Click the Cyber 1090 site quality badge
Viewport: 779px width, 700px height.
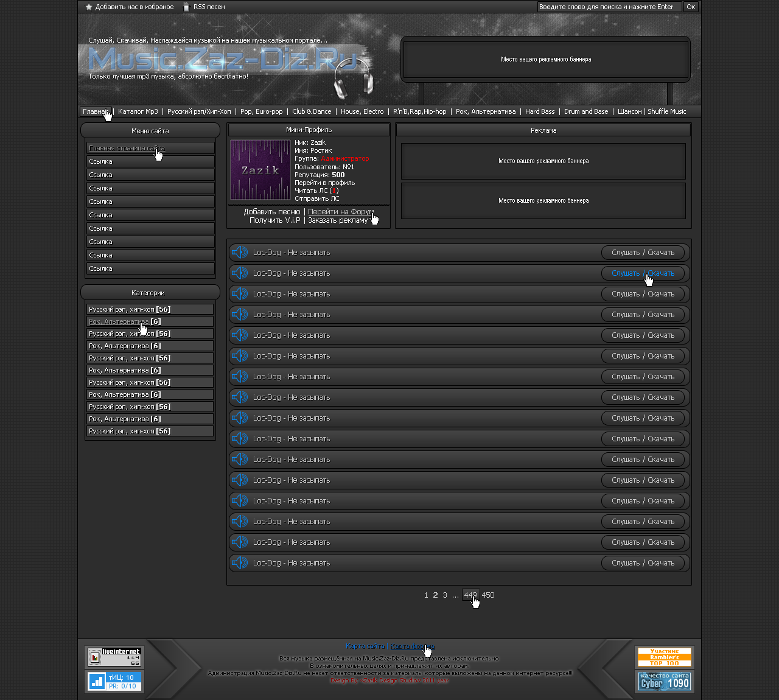pos(664,681)
